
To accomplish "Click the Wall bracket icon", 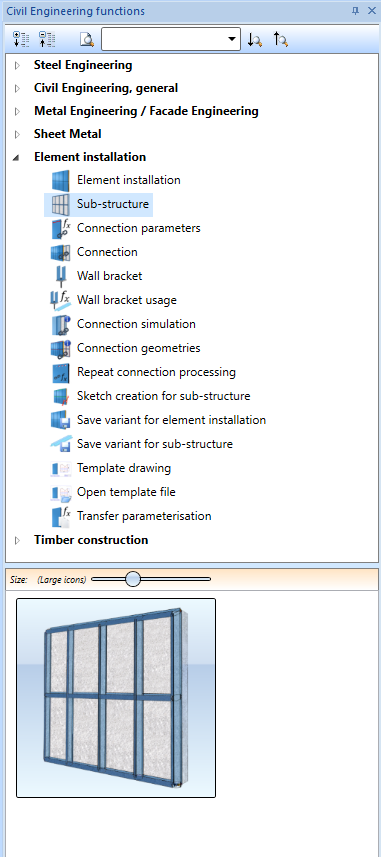I will (x=60, y=277).
